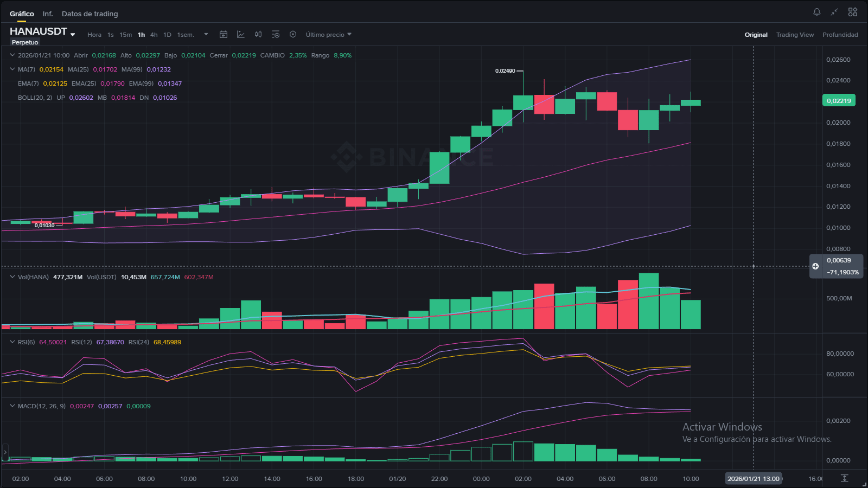Switch to Profundidad depth view
This screenshot has width=868, height=488.
coord(840,35)
